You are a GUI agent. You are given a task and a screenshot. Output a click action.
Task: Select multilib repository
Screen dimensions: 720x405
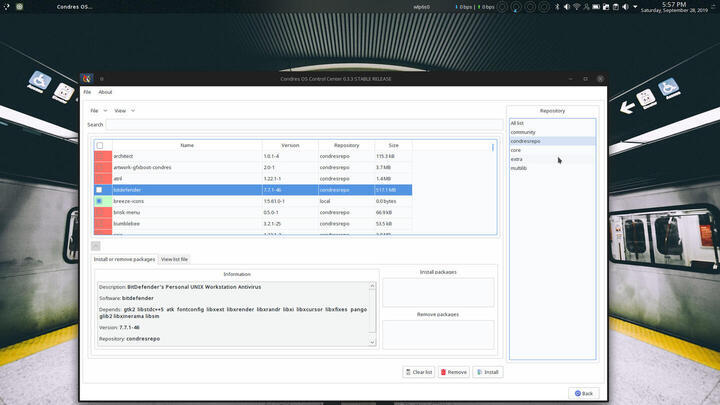(x=552, y=168)
